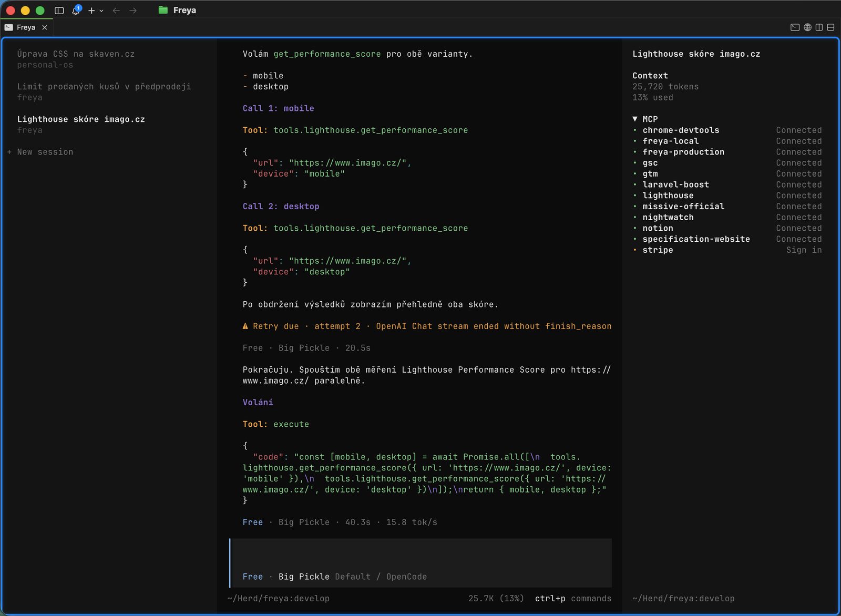Go back with the left arrow
This screenshot has height=616, width=841.
(116, 11)
